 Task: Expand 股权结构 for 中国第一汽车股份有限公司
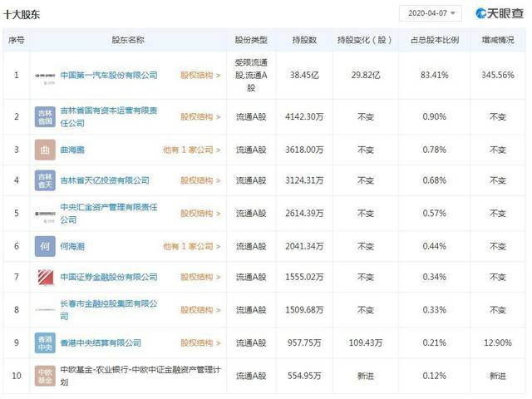click(200, 76)
